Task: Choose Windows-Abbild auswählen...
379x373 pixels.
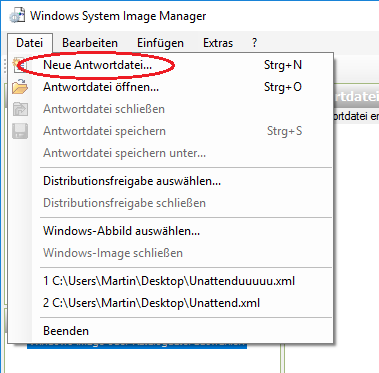Action: [x=171, y=231]
